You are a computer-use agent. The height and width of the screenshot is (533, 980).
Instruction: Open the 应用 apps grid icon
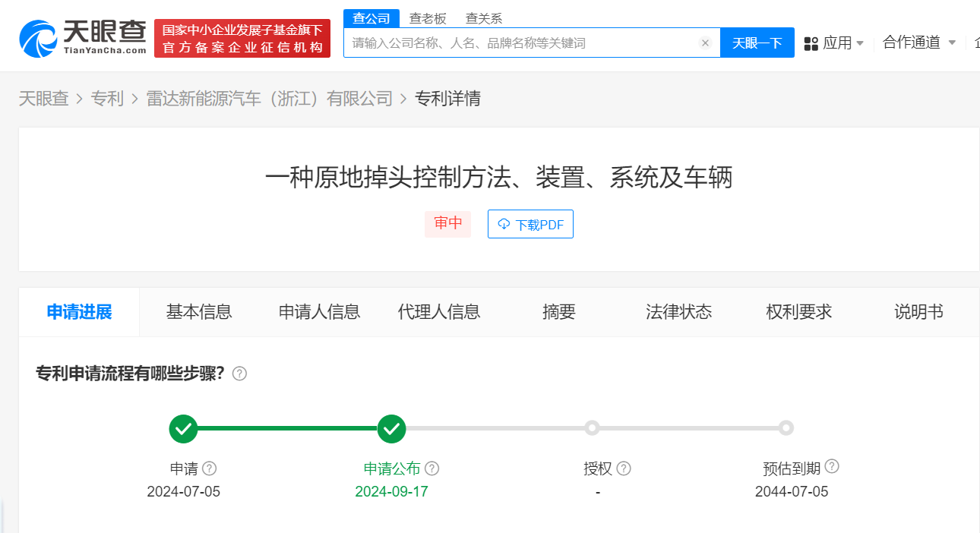[x=810, y=43]
